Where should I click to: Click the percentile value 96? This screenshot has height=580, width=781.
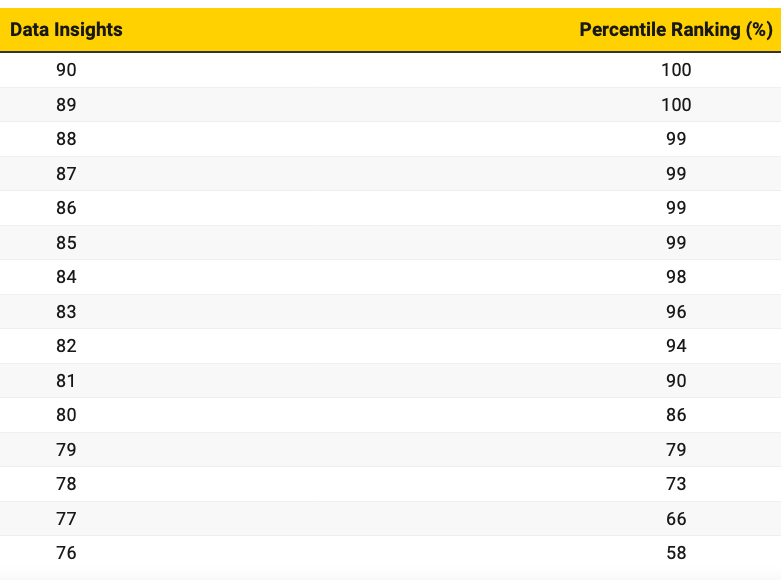[x=676, y=312]
